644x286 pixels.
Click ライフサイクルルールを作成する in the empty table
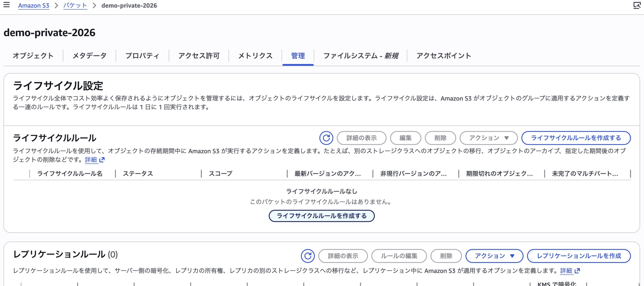click(321, 216)
